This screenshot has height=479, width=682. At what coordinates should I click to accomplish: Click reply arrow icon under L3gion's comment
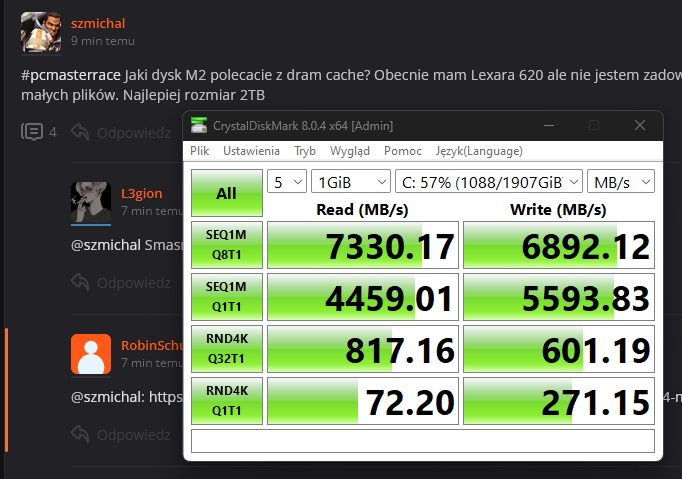pos(80,282)
